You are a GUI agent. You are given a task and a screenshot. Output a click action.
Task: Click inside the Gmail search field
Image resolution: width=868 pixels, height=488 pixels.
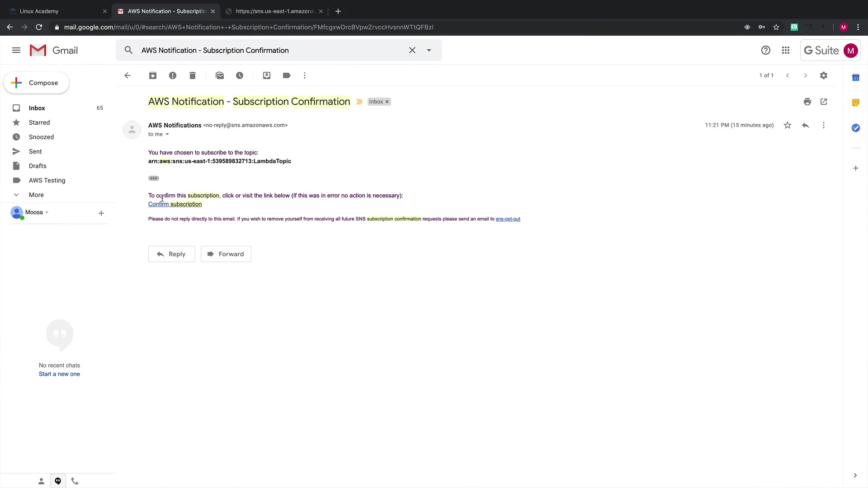pos(271,50)
